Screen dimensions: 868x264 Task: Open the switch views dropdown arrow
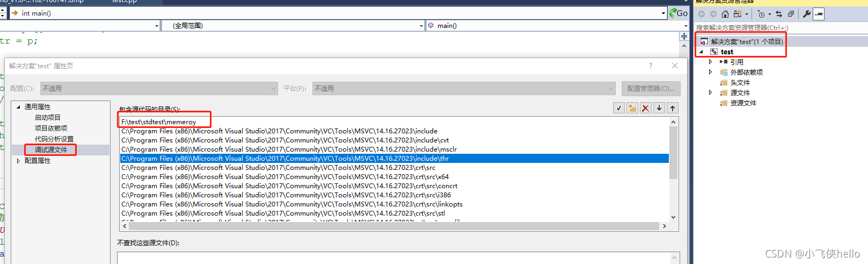click(747, 15)
